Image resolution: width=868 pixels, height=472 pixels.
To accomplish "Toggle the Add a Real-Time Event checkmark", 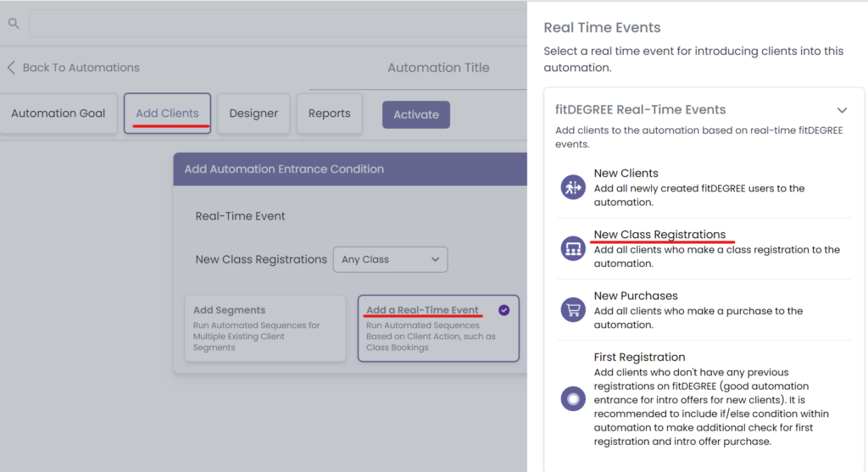I will pos(504,310).
